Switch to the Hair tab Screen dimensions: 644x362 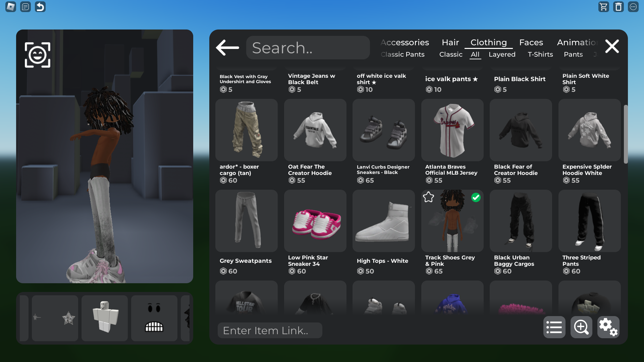(x=450, y=43)
